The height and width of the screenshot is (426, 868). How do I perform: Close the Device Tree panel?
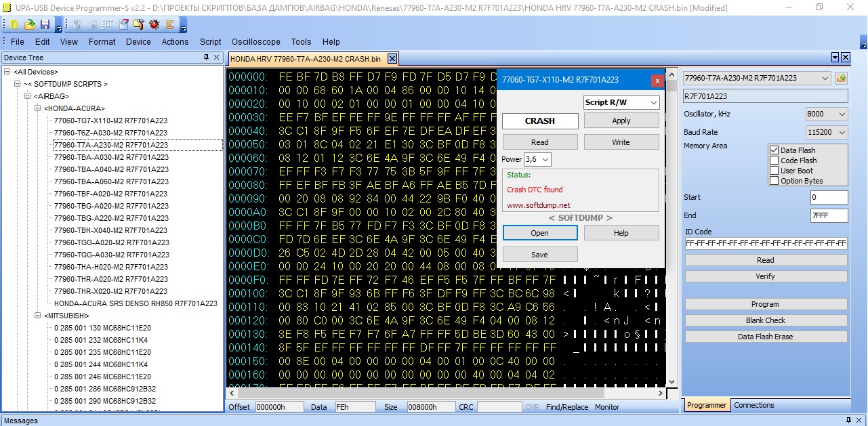217,58
